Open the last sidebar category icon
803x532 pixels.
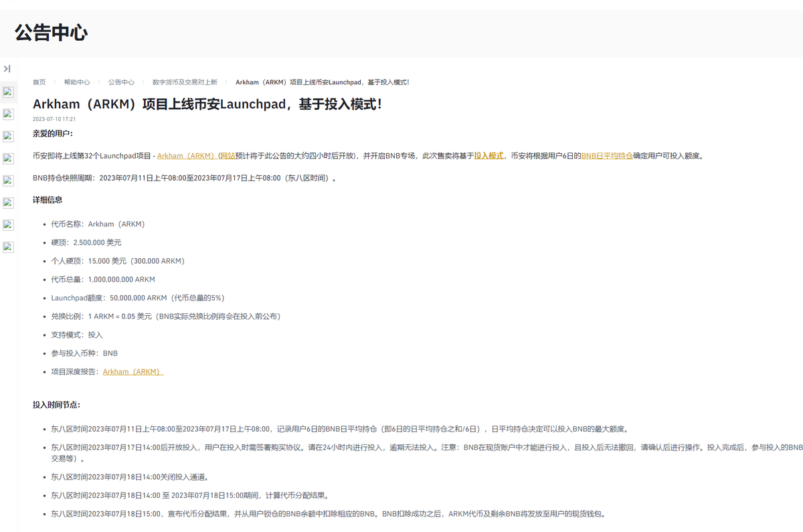click(8, 247)
